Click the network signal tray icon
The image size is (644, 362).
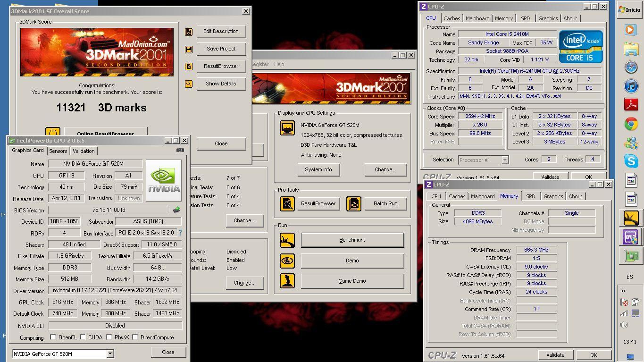click(x=624, y=313)
